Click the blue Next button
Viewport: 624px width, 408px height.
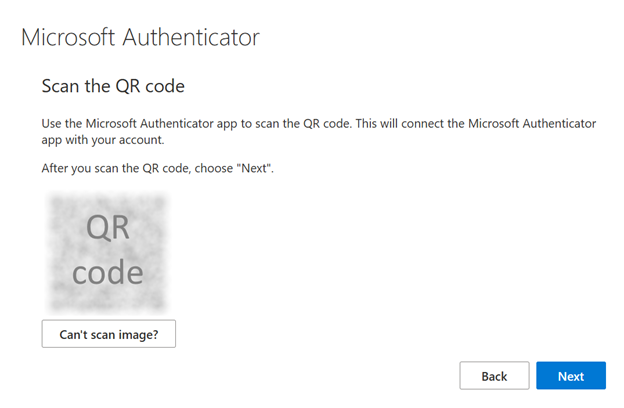(x=570, y=376)
